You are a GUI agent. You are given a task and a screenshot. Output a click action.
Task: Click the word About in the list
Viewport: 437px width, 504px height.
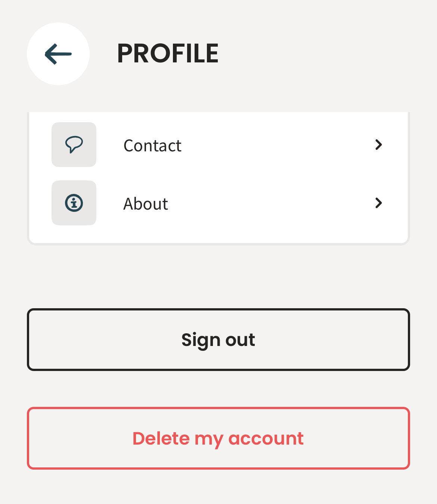point(146,204)
